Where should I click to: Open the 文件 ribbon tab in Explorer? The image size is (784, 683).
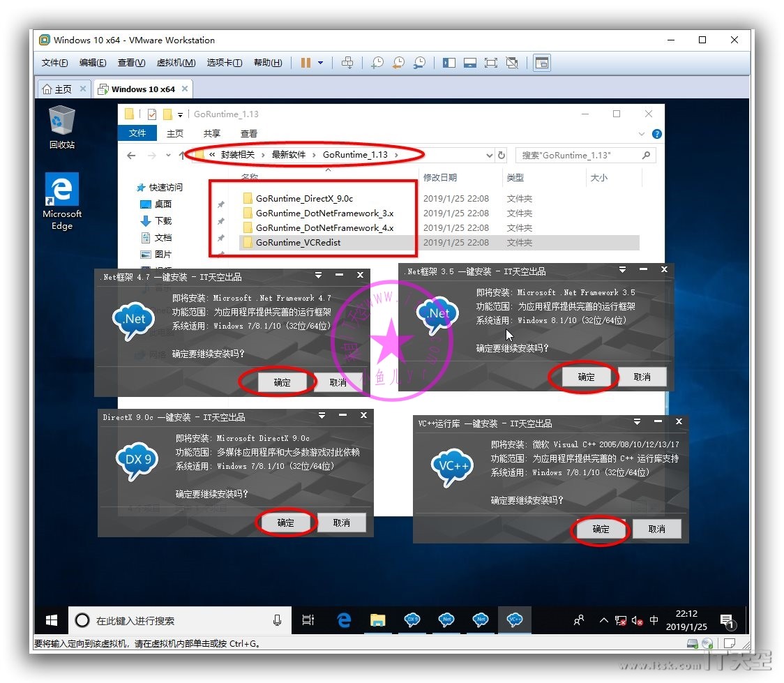coord(137,133)
